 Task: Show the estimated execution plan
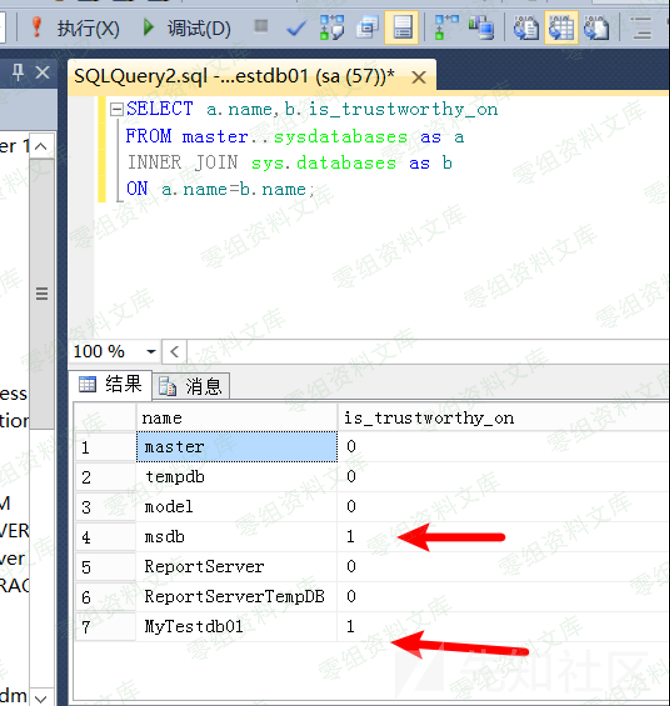tap(332, 28)
